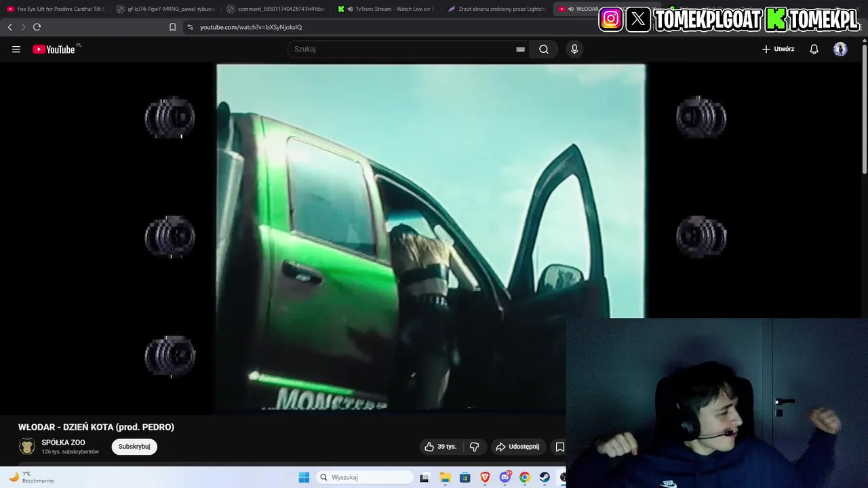Click the page vertical scrollbar
This screenshot has width=868, height=488.
point(865,108)
